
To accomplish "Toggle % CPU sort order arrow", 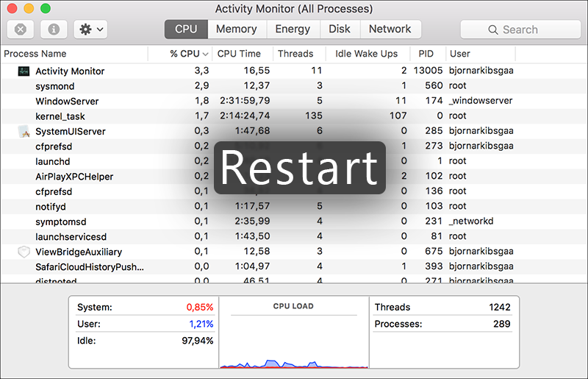I will 205,54.
